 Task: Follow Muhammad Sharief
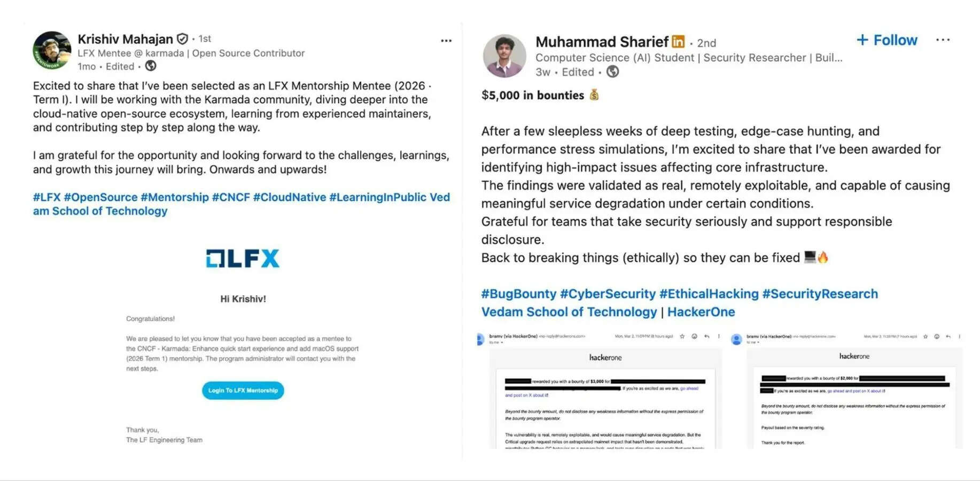(887, 41)
